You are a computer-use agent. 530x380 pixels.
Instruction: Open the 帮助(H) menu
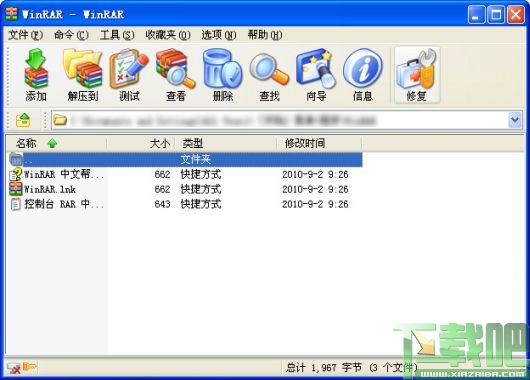(265, 35)
